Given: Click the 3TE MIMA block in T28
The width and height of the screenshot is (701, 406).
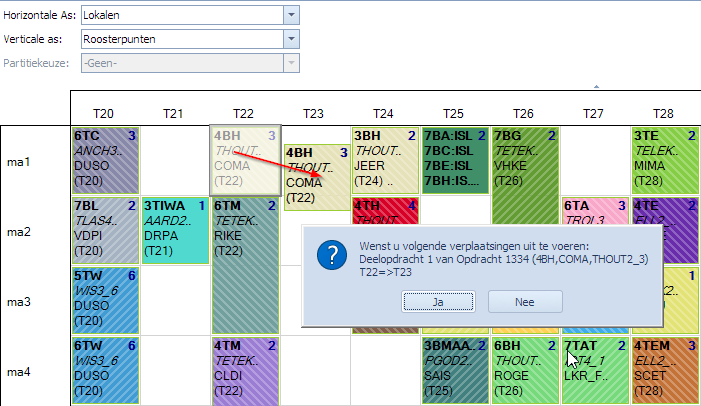Looking at the screenshot, I should 665,161.
